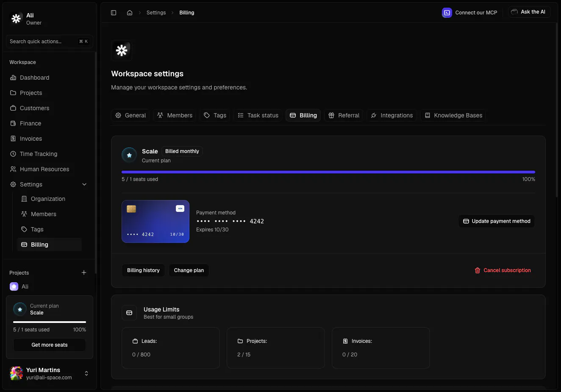Screen dimensions: 561x392
Task: Click Cancel subscription link
Action: coord(503,270)
